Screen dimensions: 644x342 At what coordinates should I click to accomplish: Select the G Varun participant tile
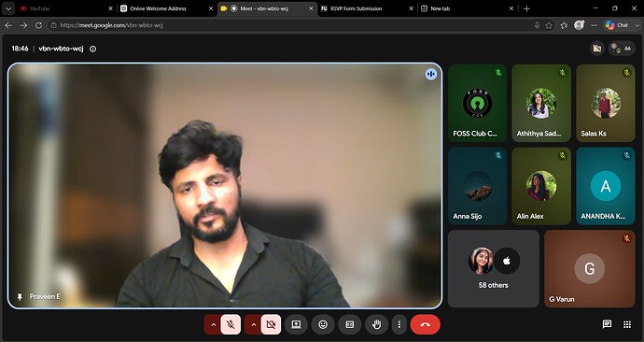[x=589, y=269]
